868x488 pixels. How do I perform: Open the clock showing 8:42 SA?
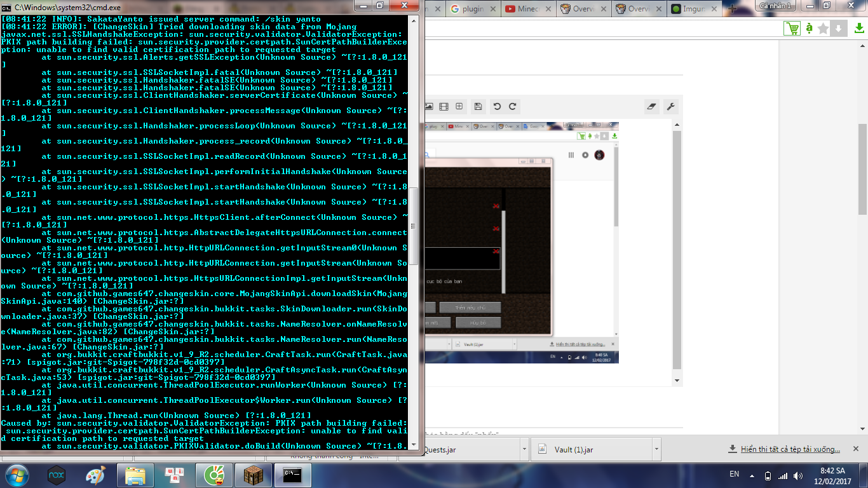[832, 475]
